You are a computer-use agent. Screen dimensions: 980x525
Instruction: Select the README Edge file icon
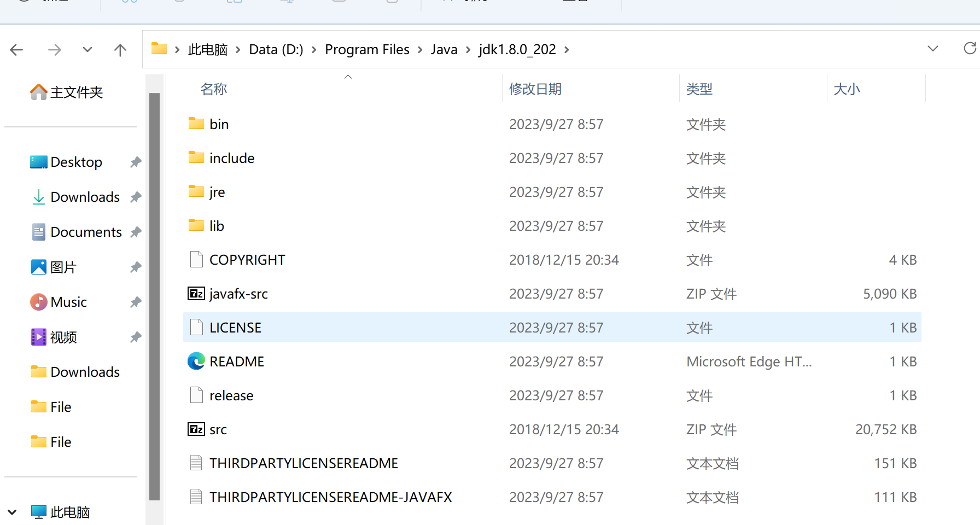coord(196,361)
